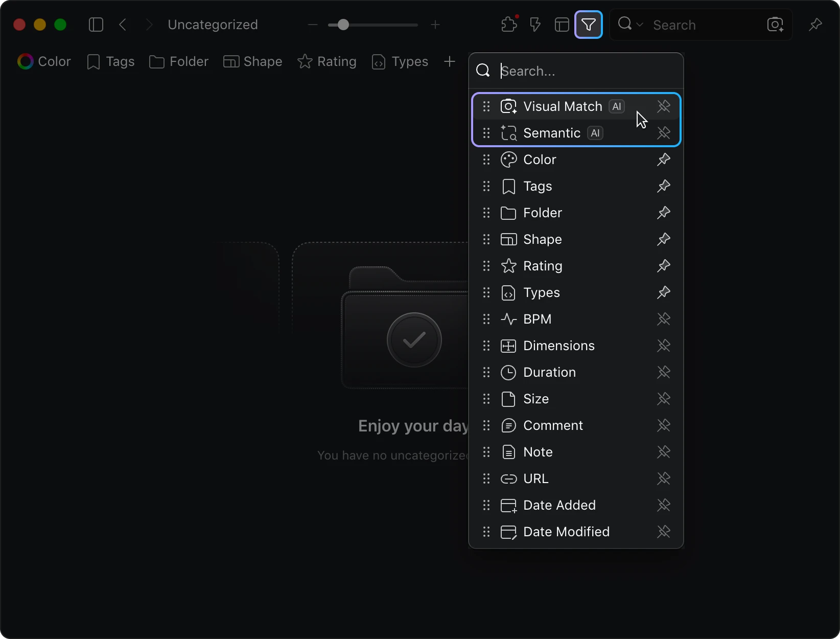Click the plus button to add filter
The width and height of the screenshot is (840, 639).
tap(449, 61)
